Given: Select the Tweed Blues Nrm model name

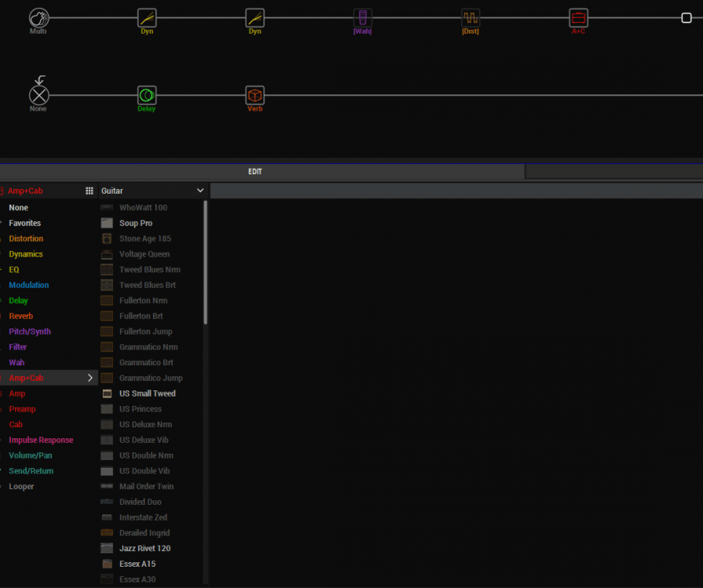Looking at the screenshot, I should (150, 270).
